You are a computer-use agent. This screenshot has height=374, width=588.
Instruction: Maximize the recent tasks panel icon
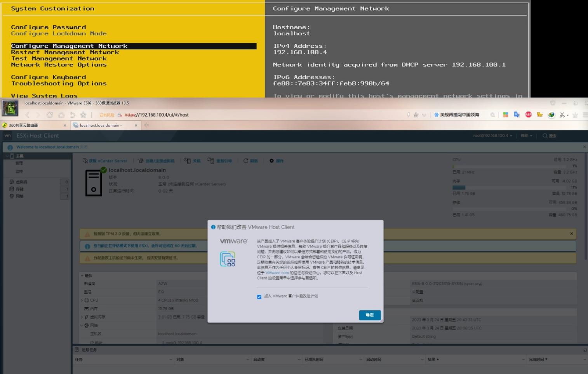[585, 350]
